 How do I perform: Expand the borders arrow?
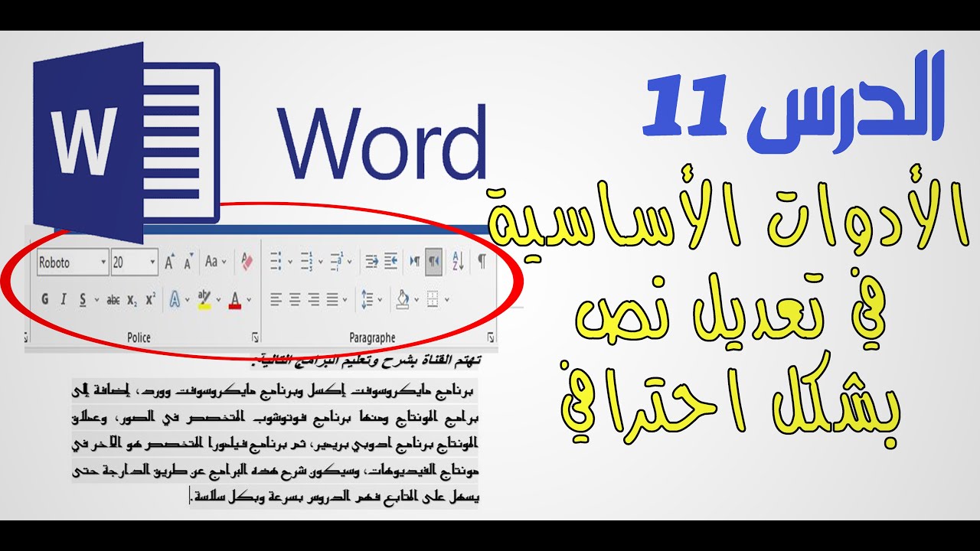447,299
